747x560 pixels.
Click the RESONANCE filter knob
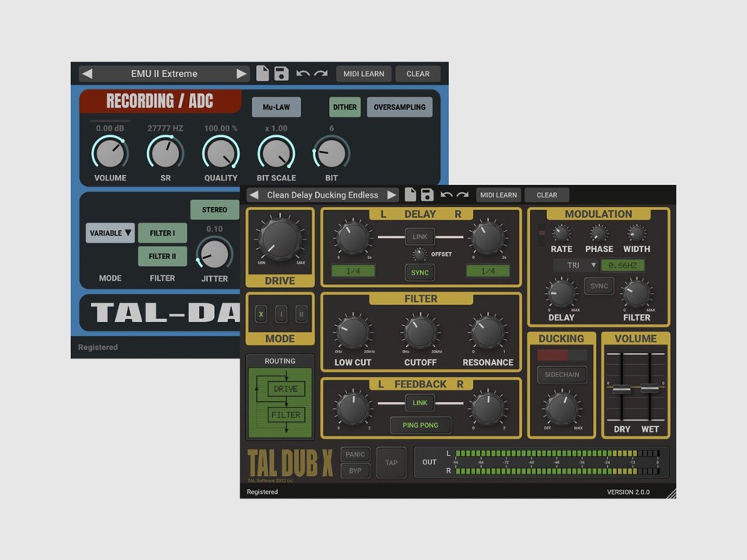point(488,332)
